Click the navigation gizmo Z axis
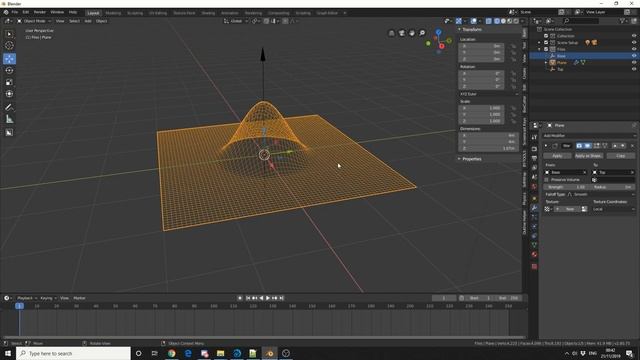Screen dimensions: 640x360 [x=438, y=32]
